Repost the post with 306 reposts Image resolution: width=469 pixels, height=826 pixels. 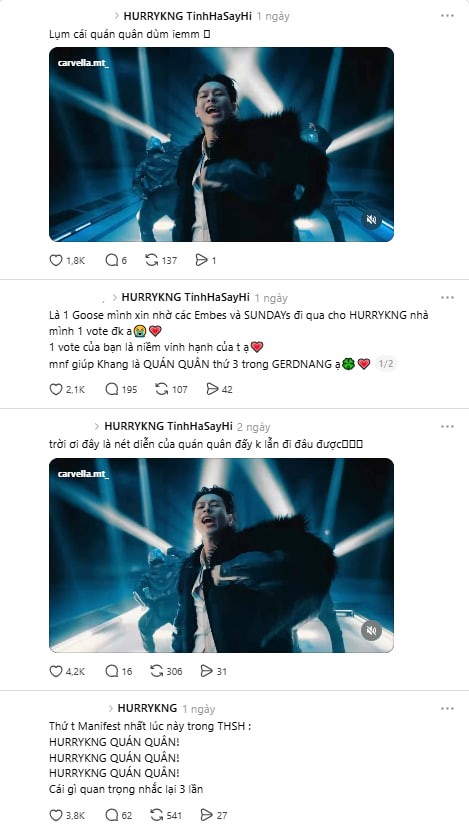tap(157, 671)
